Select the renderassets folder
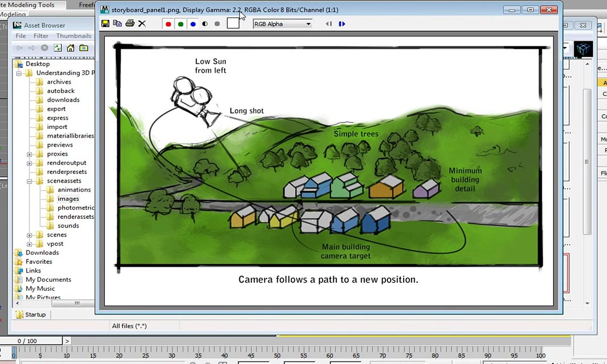This screenshot has width=607, height=364. (76, 217)
